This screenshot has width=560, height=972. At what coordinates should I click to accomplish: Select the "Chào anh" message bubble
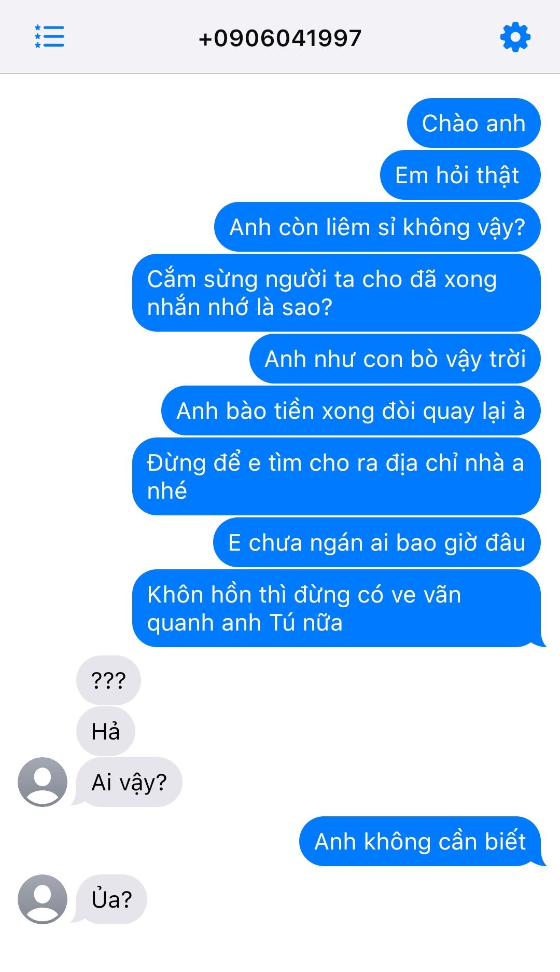[x=474, y=123]
